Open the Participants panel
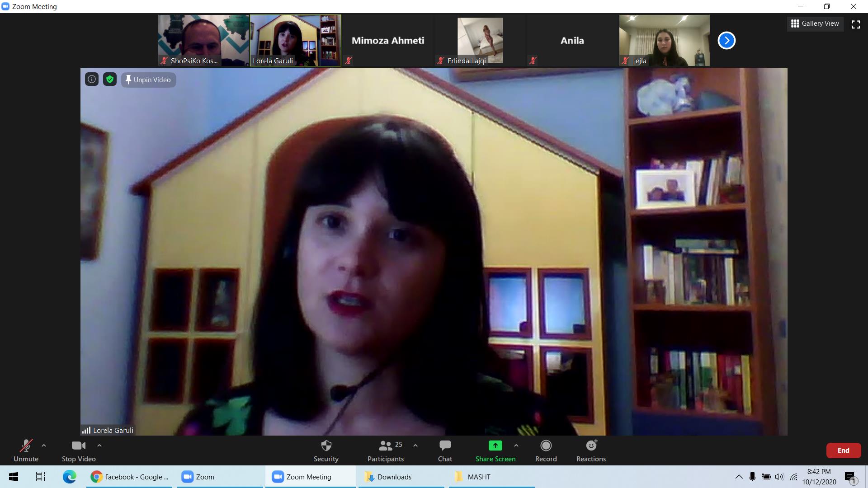Viewport: 868px width, 488px height. click(x=386, y=450)
